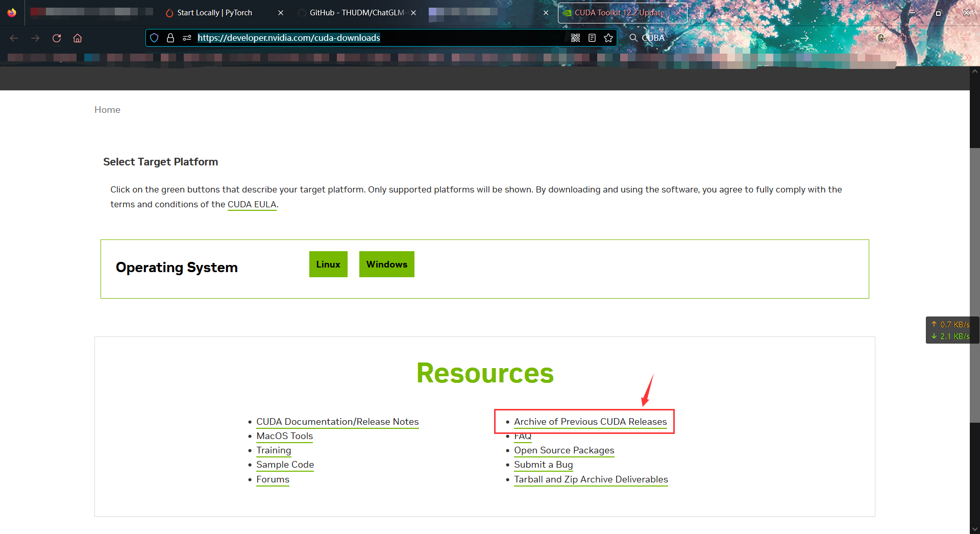Open a new browser tab
980x534 pixels.
(701, 13)
